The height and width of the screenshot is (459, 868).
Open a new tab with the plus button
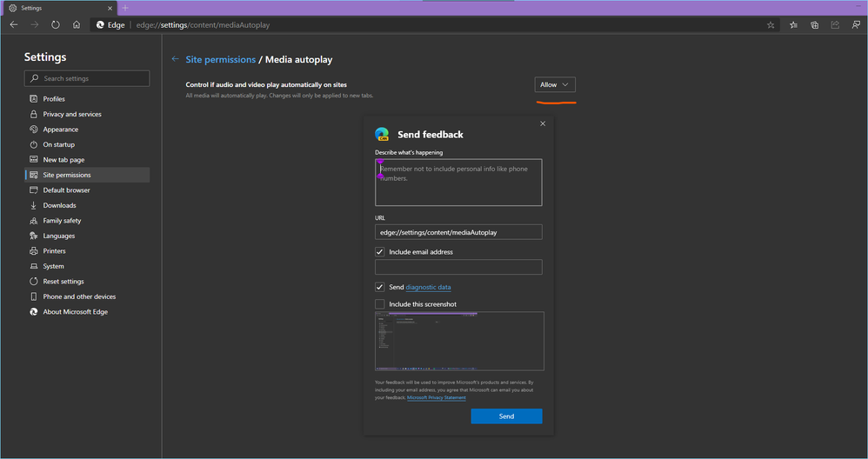click(125, 8)
